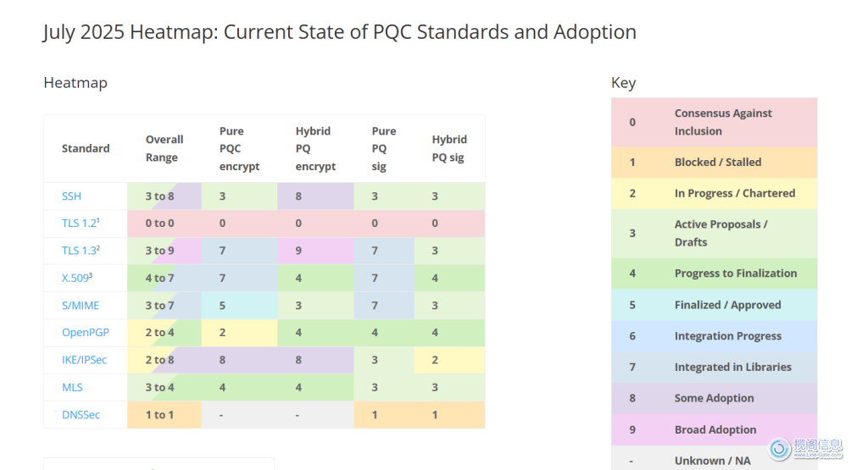This screenshot has width=868, height=470.
Task: Open the IKE/IPSec link
Action: coord(86,360)
